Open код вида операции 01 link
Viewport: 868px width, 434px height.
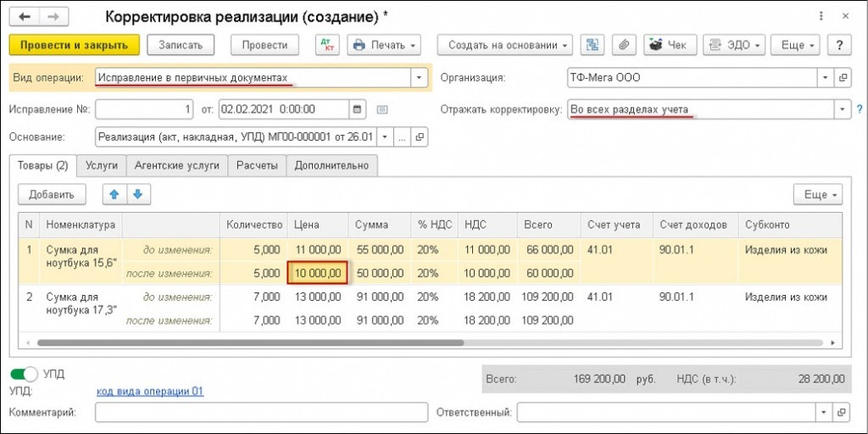coord(150,391)
